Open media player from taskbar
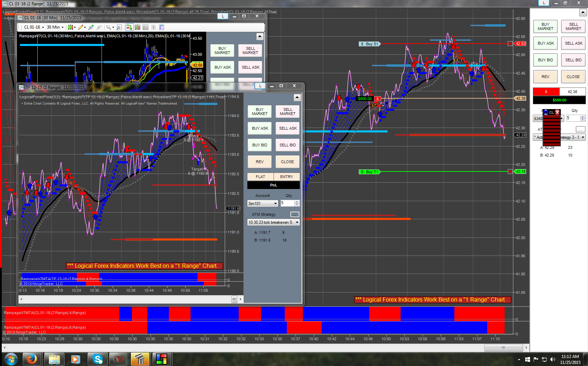Screen dimensions: 588x366 tap(75, 359)
